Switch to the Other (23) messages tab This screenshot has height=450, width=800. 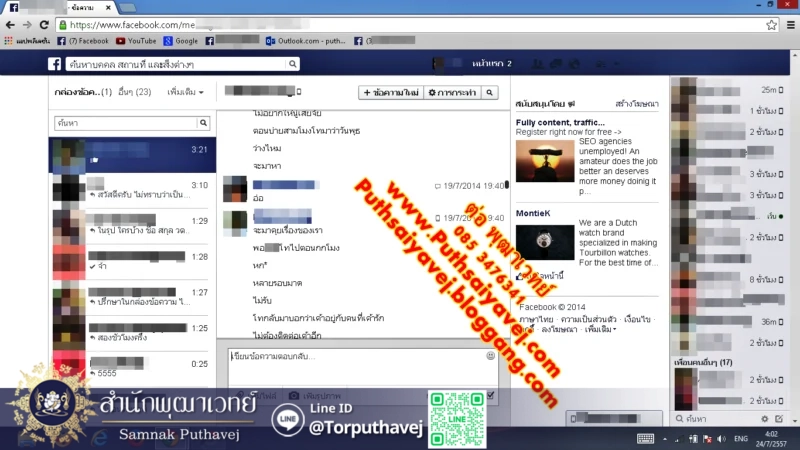(135, 92)
